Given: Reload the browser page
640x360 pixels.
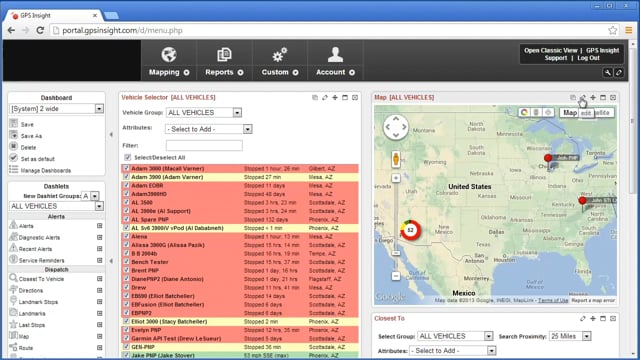Looking at the screenshot, I should pos(40,30).
